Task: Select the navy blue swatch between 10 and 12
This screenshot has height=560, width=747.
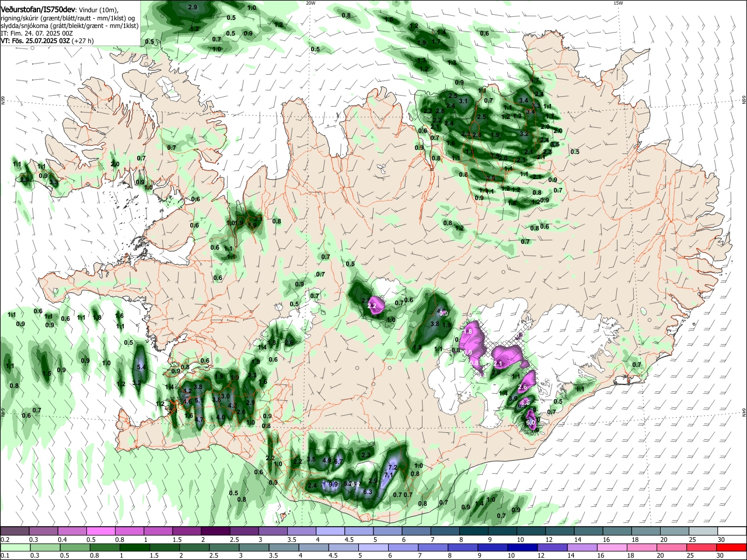Action: click(522, 547)
